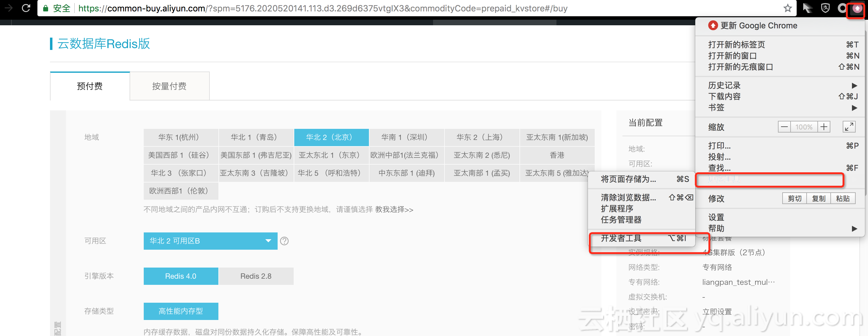
Task: Click the browser reload icon
Action: pos(26,8)
